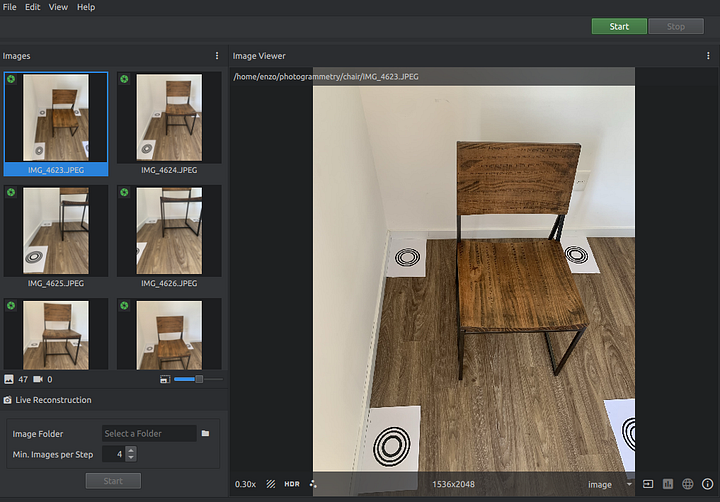720x502 pixels.
Task: Click the grid pattern icon beside zoom level
Action: click(271, 485)
